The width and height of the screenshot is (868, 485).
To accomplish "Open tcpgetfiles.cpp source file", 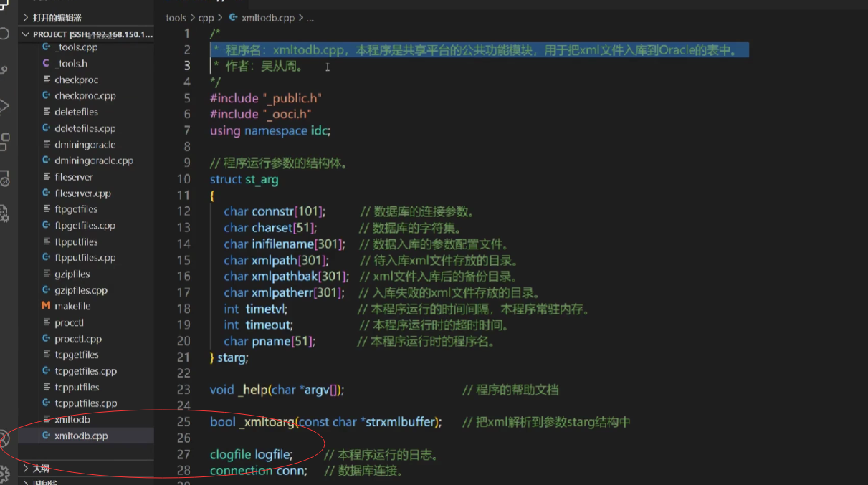I will tap(85, 371).
